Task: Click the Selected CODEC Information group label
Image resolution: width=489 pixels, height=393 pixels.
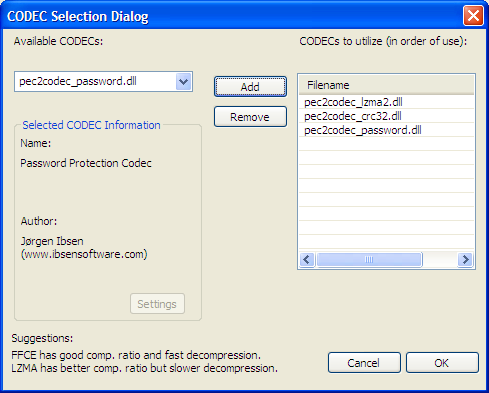Action: (91, 125)
